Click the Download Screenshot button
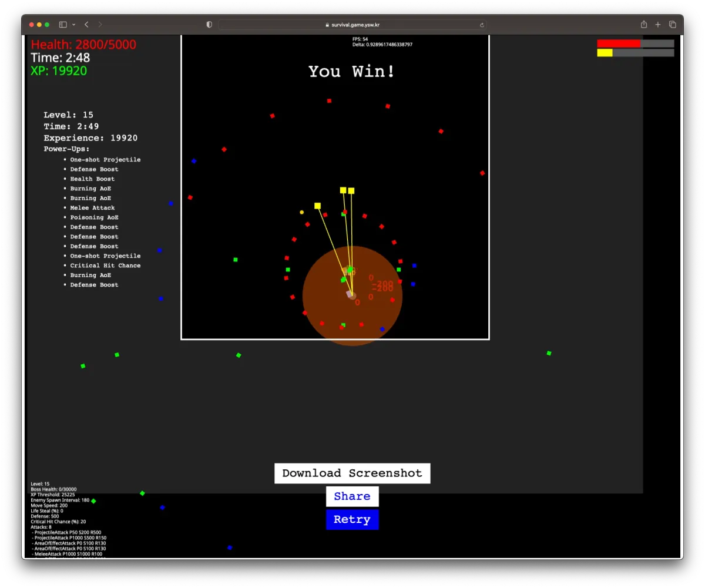 [352, 473]
